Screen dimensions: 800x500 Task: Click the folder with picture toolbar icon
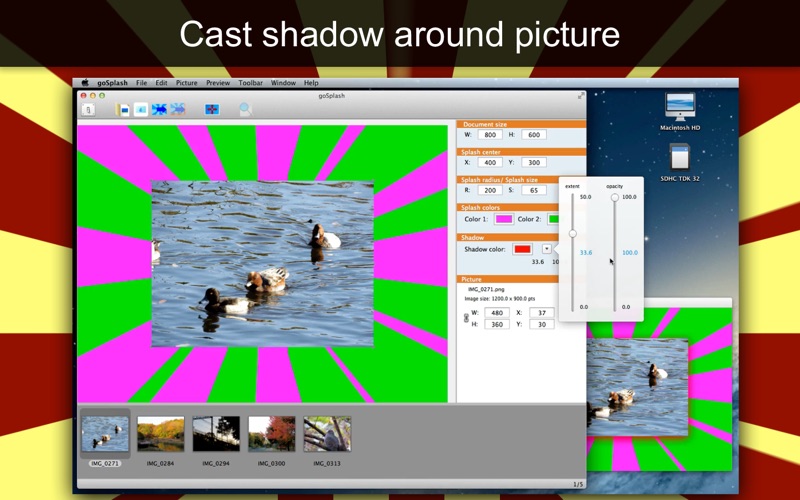click(122, 110)
